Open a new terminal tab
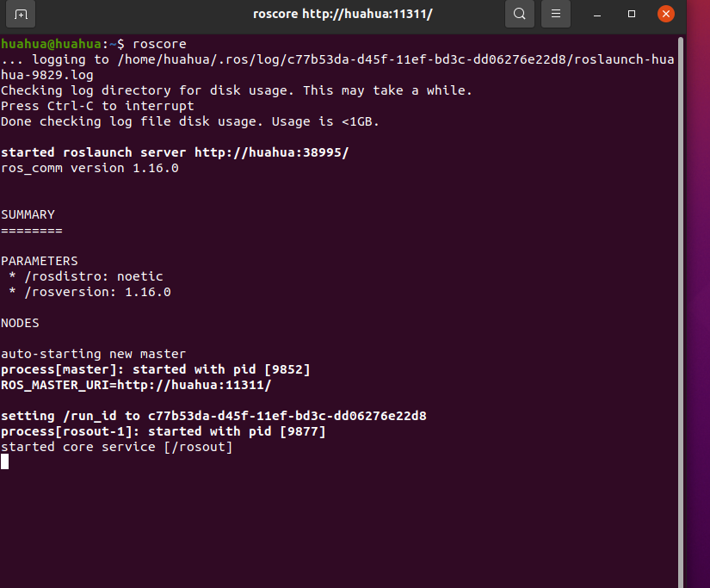The height and width of the screenshot is (588, 710). [22, 14]
